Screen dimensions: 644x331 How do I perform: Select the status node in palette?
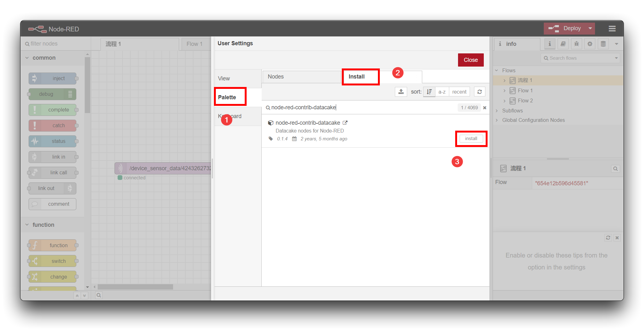click(52, 141)
